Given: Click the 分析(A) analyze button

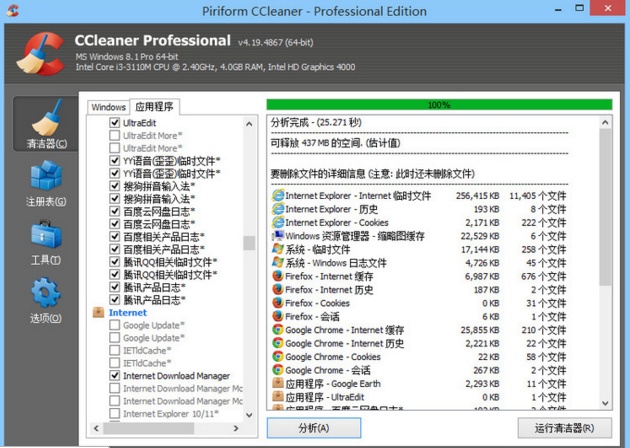Looking at the screenshot, I should click(x=313, y=428).
